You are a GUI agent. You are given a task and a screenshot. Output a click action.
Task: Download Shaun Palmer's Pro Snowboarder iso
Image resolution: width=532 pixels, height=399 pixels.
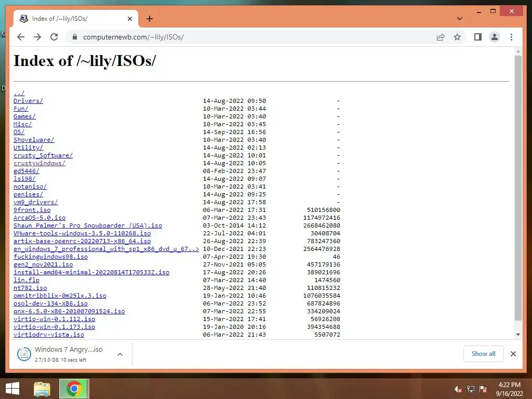coord(87,225)
